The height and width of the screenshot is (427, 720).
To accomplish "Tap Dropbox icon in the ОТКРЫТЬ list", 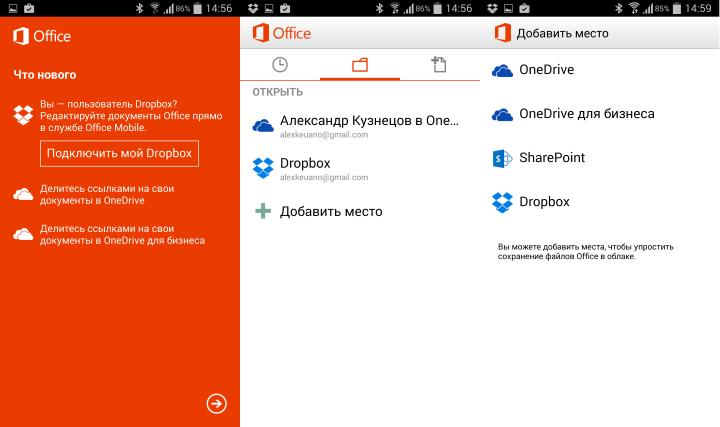I will tap(263, 168).
